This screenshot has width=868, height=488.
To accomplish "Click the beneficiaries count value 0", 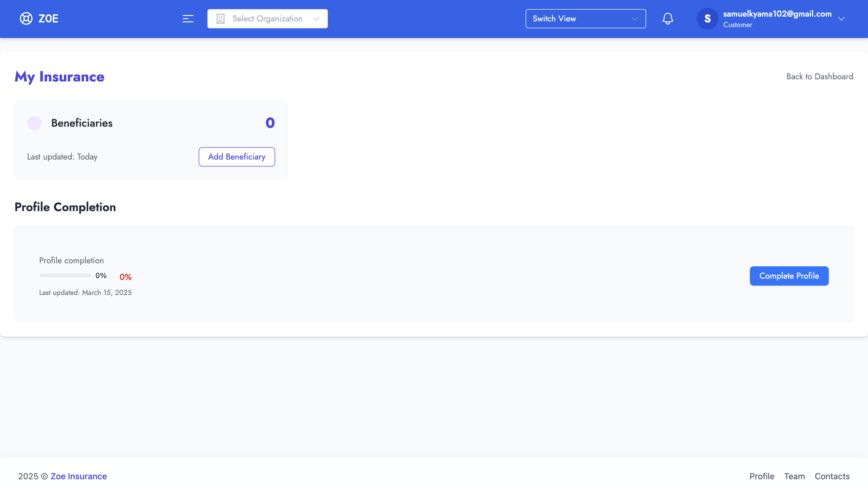I will pyautogui.click(x=270, y=123).
